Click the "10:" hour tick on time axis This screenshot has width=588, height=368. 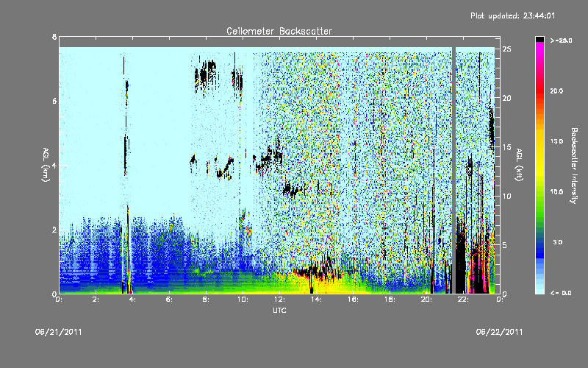[x=243, y=300]
